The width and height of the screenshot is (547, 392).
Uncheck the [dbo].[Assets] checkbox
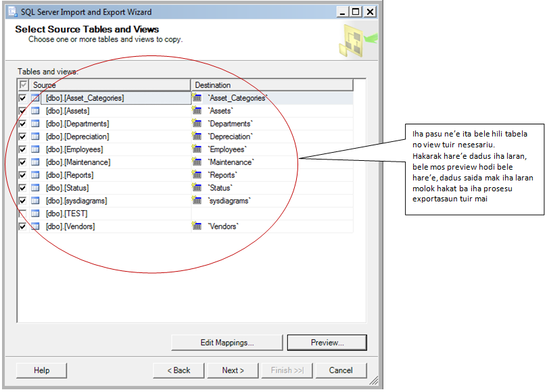[x=23, y=111]
